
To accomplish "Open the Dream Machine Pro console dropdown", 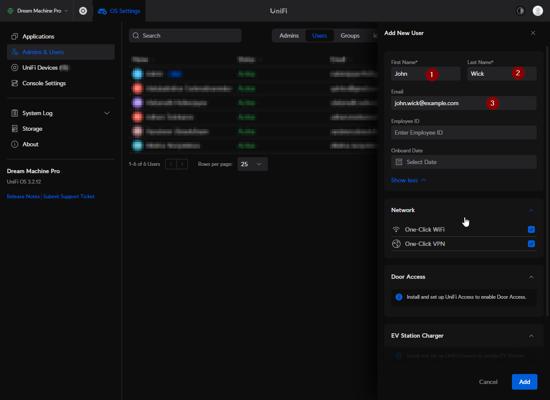I will click(x=37, y=11).
